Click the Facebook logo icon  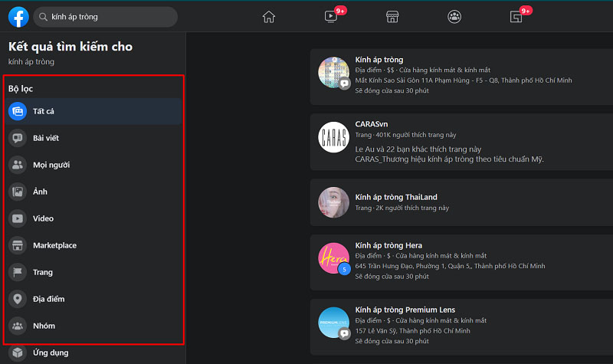point(18,17)
